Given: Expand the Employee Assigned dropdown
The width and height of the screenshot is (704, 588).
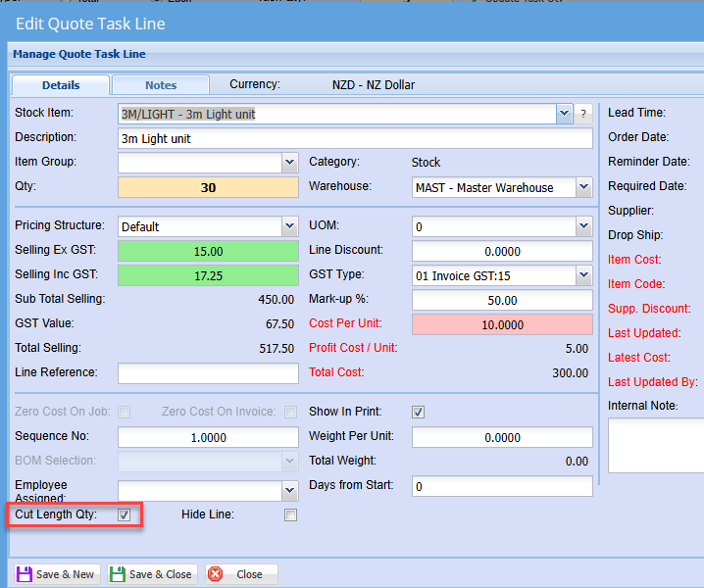Looking at the screenshot, I should [289, 490].
